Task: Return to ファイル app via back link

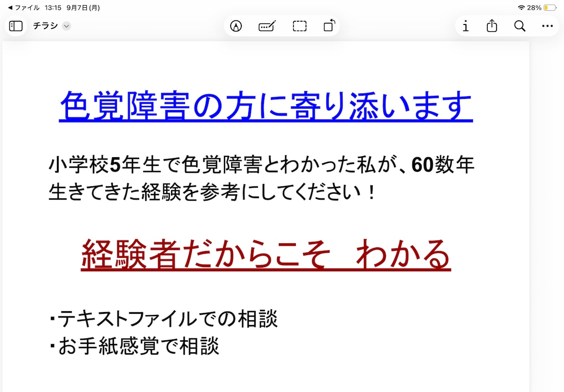Action: (x=24, y=8)
